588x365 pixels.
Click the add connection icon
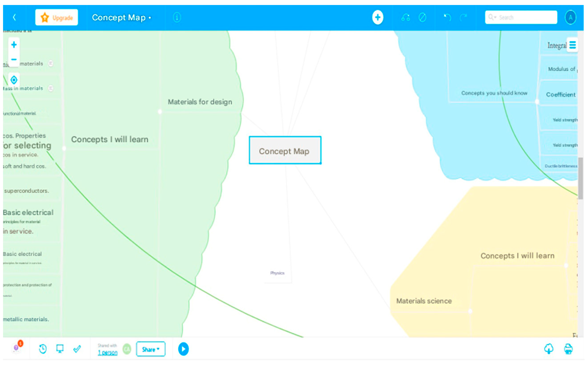pyautogui.click(x=406, y=17)
